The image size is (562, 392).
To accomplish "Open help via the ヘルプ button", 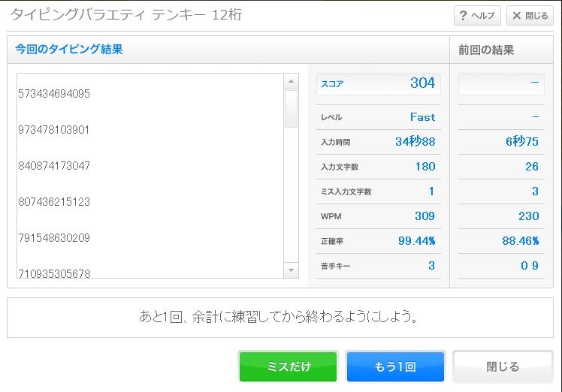I will [x=477, y=16].
